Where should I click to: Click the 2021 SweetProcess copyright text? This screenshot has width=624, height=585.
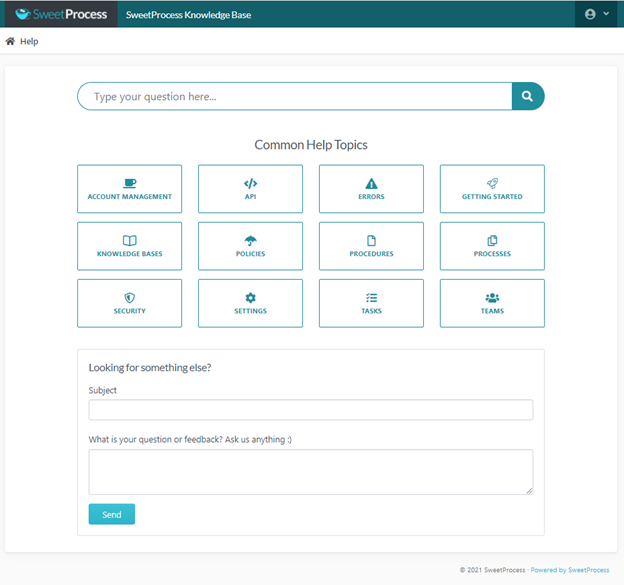[x=493, y=570]
